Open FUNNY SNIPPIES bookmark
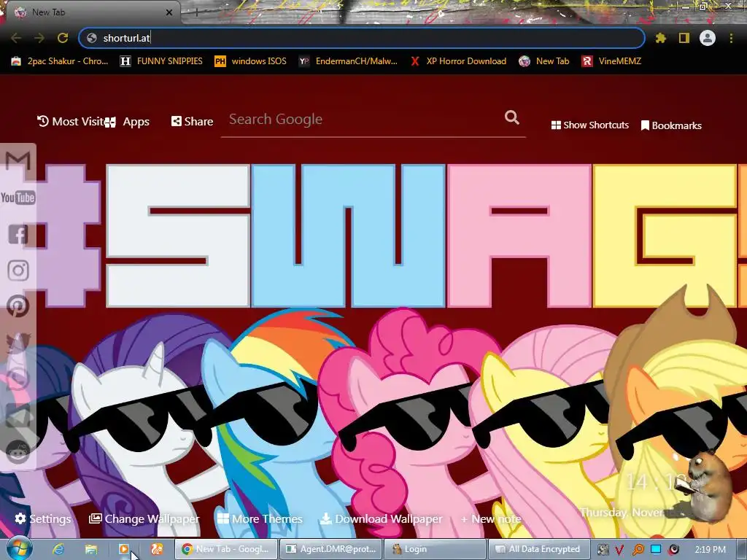The image size is (747, 560). pos(161,61)
